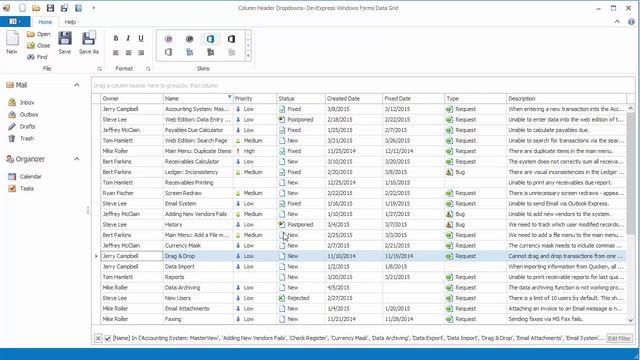Viewport: 640px width, 360px height.
Task: Toggle Italic formatting
Action: pos(128,38)
